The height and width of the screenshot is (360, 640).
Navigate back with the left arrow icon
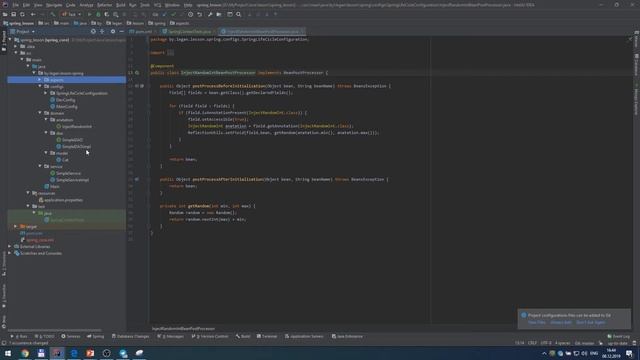(x=33, y=14)
